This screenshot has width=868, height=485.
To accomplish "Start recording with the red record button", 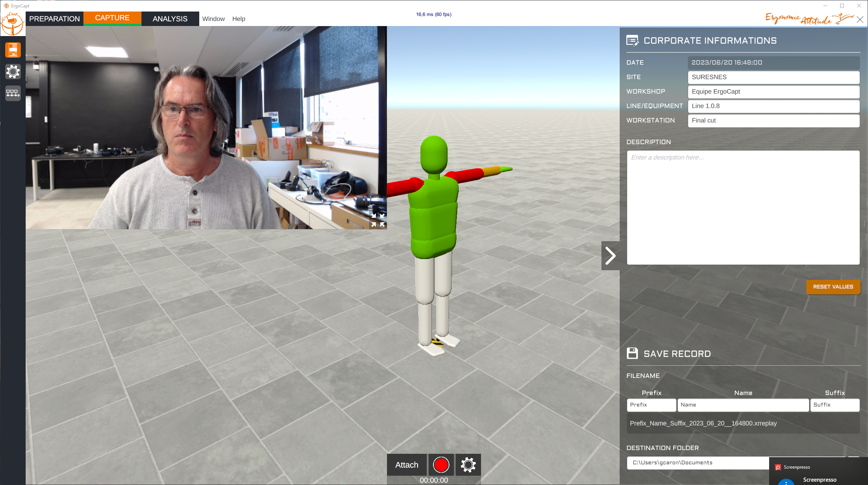I will pyautogui.click(x=441, y=465).
